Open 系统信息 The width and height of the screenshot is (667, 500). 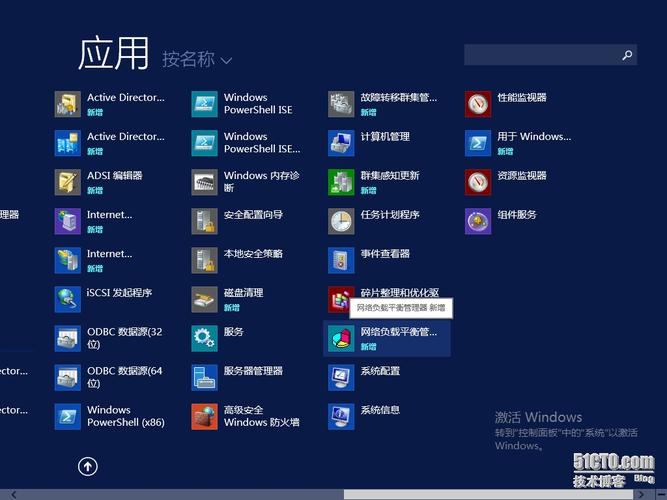point(364,417)
